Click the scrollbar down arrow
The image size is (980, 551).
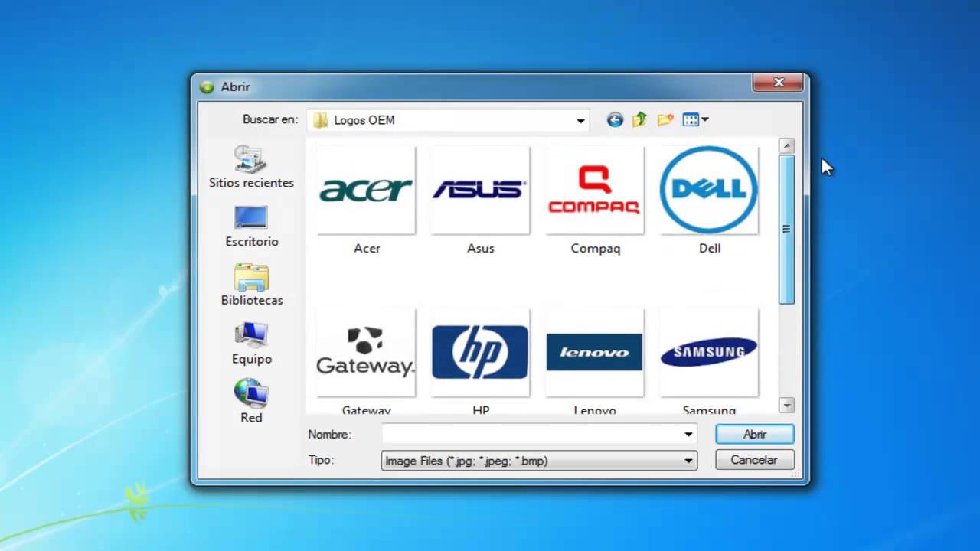click(x=786, y=405)
